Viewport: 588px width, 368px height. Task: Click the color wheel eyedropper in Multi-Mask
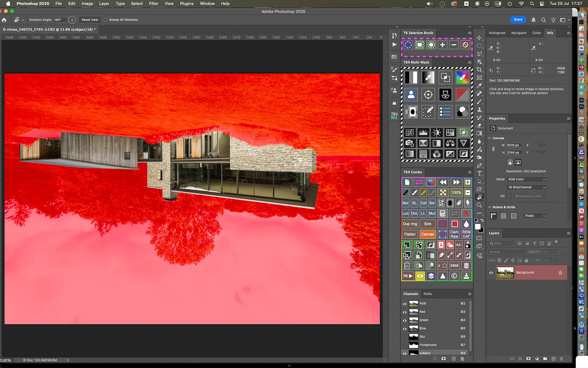463,77
